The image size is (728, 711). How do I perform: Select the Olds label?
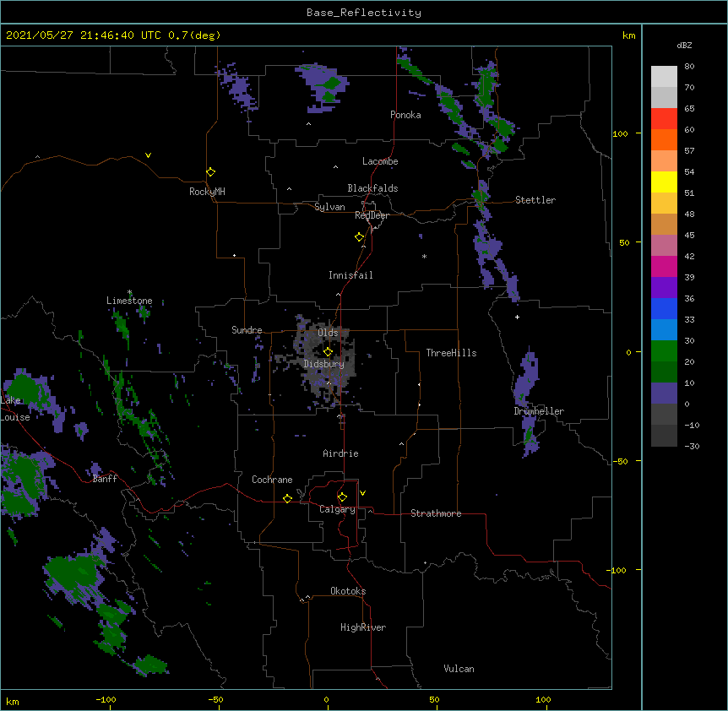tap(328, 333)
